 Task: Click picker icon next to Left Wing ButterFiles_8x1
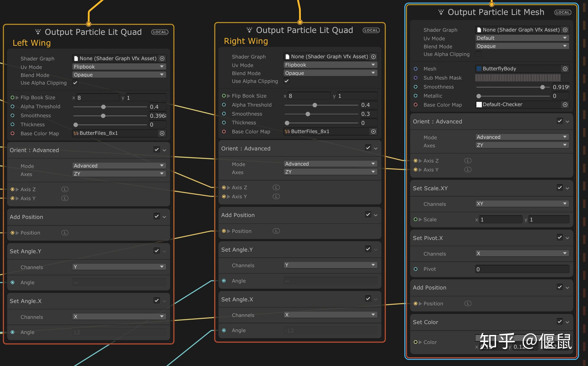point(162,133)
